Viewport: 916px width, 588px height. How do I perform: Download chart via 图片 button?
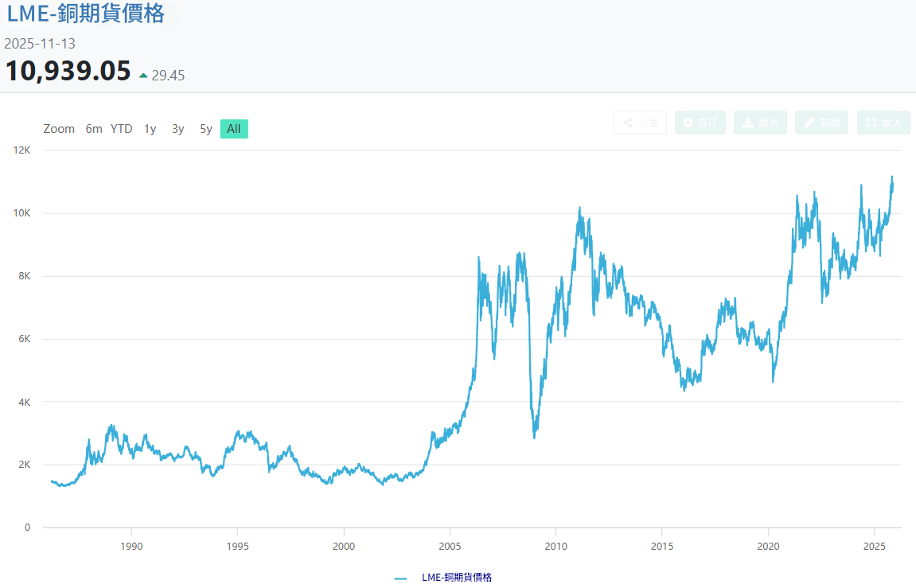[x=760, y=123]
